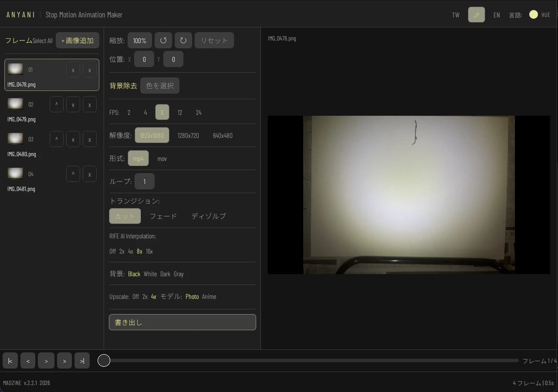Set RIFE interpolation to 8x
The image size is (558, 392).
(x=140, y=251)
